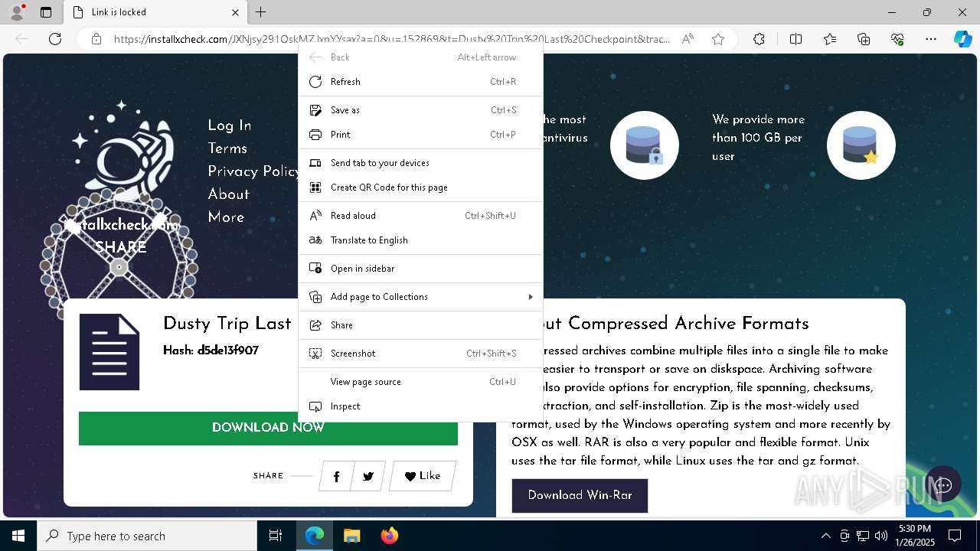Click the green DOWNLOAD NOW button
980x551 pixels.
click(268, 428)
